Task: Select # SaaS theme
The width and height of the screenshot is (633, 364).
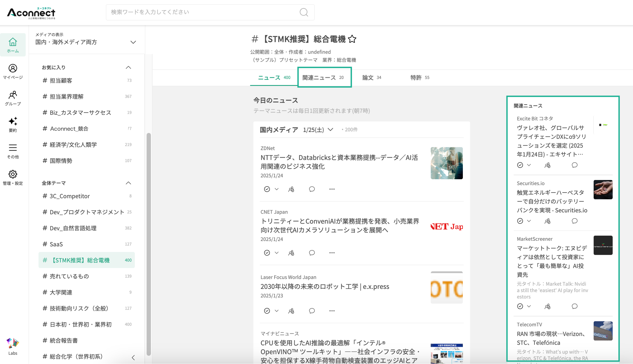Action: pos(86,244)
